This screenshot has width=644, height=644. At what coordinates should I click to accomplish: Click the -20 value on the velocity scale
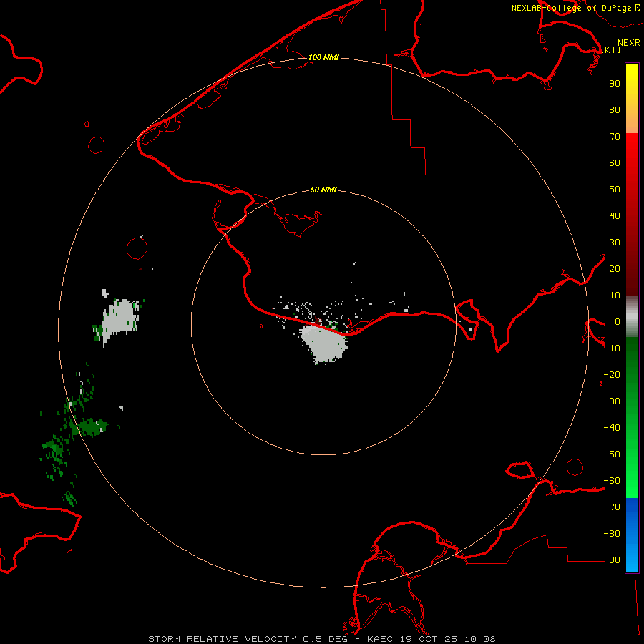point(612,375)
